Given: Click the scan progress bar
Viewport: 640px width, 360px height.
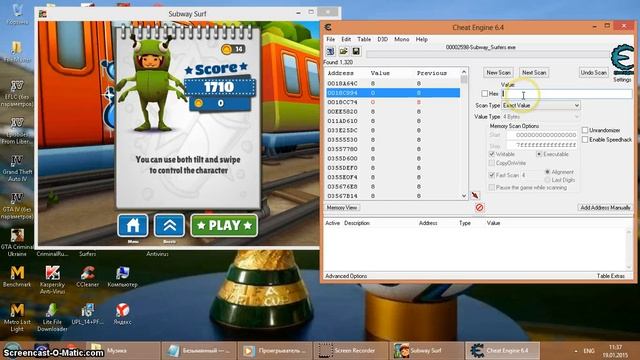Looking at the screenshot, I should pyautogui.click(x=486, y=54).
